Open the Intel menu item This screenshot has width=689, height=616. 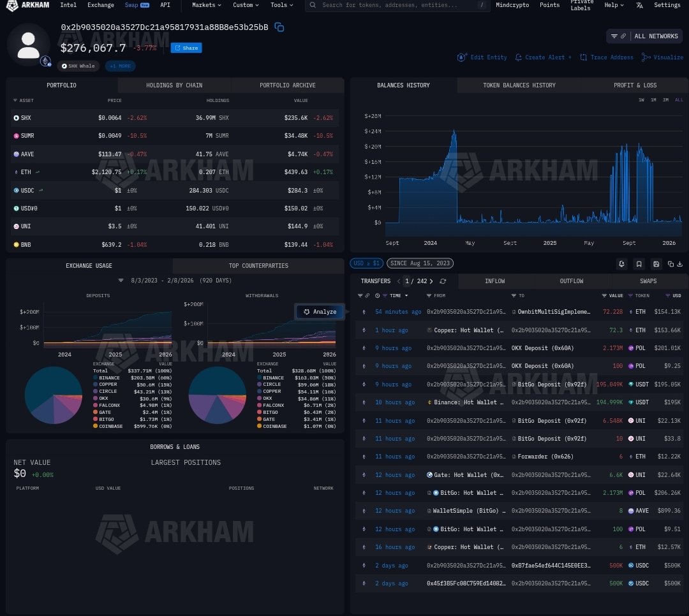click(x=68, y=5)
